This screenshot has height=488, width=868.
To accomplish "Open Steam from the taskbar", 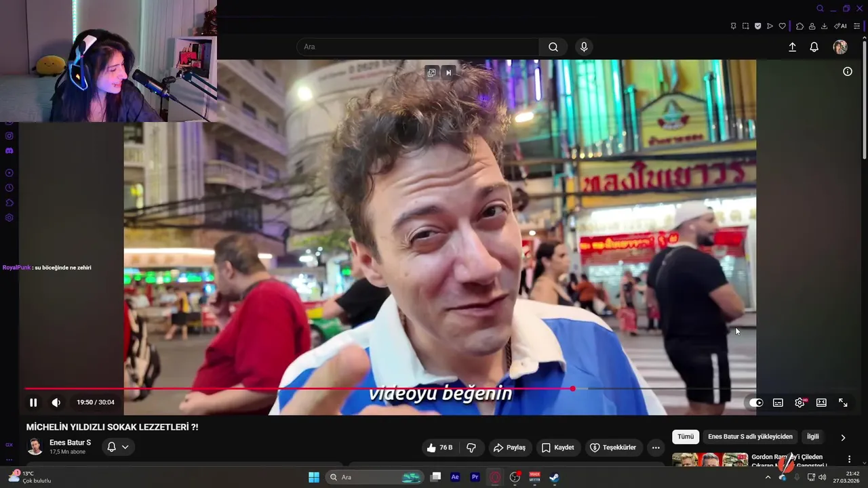I will pos(554,477).
